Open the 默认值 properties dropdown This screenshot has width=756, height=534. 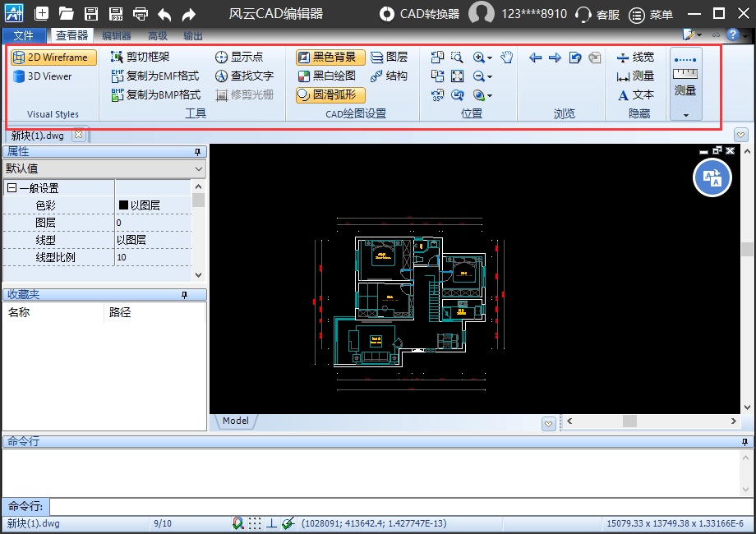[x=198, y=168]
